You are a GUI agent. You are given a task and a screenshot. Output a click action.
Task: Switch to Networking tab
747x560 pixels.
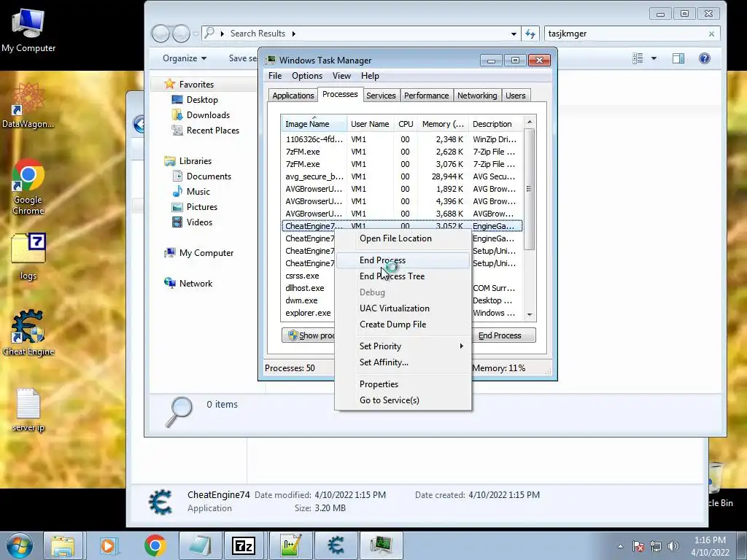click(x=477, y=96)
